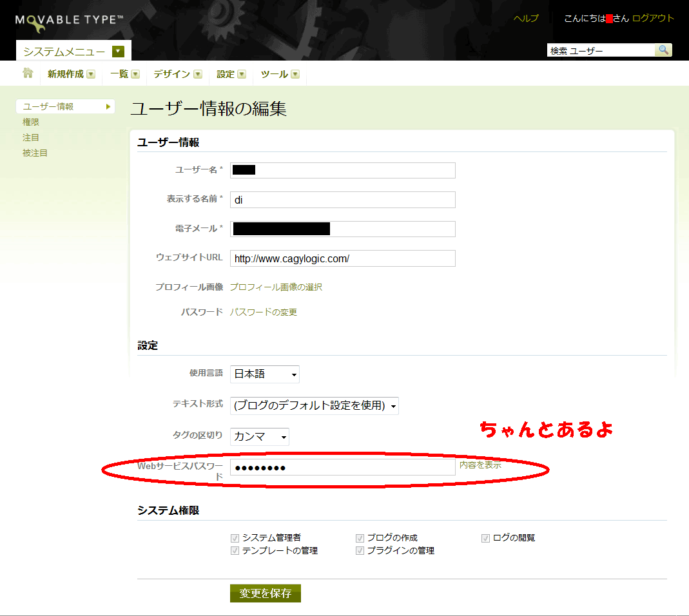Expand the 新規作成 menu arrow
Image resolution: width=689 pixels, height=616 pixels.
[91, 74]
